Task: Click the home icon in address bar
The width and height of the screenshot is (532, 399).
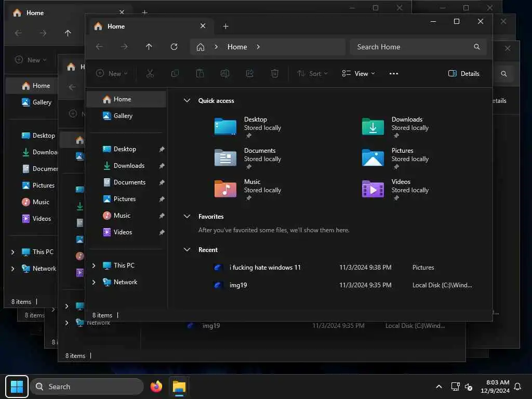Action: pyautogui.click(x=201, y=47)
